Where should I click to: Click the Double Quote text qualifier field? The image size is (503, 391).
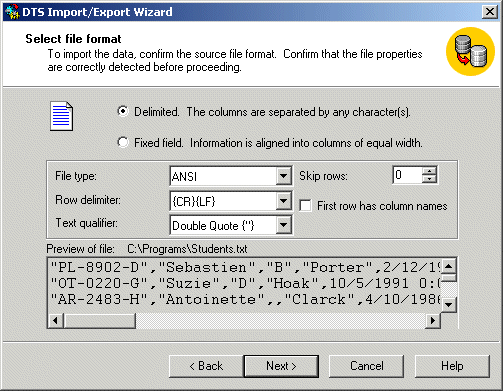coord(223,225)
